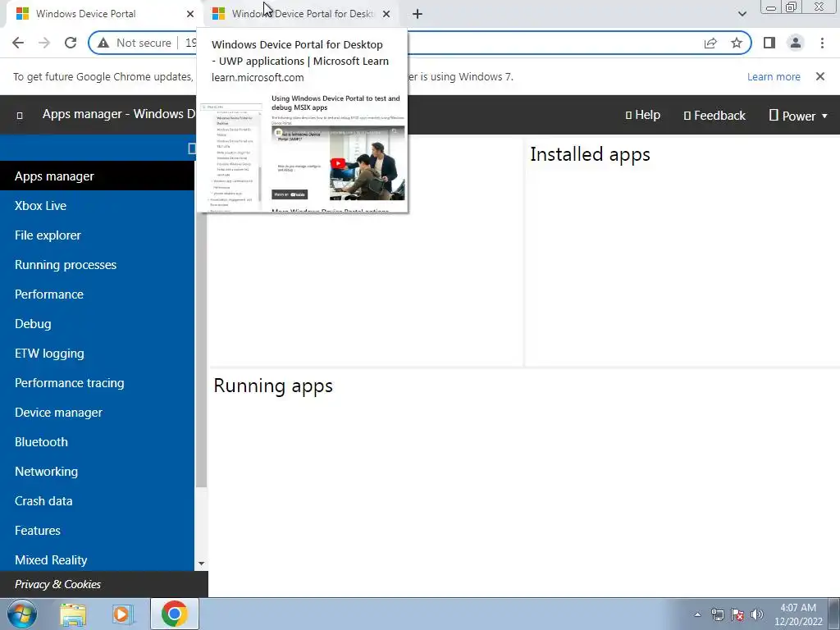Open Chrome three-dot menu
The height and width of the screenshot is (630, 840).
point(822,43)
